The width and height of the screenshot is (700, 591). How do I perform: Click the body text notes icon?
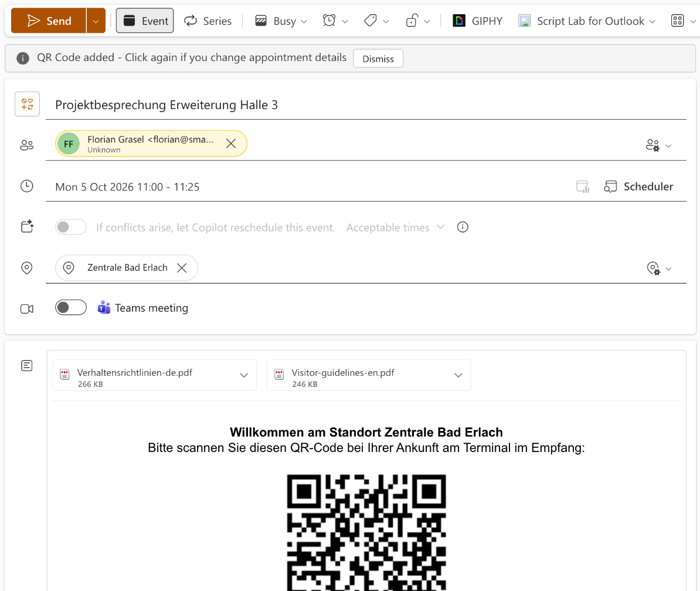click(x=27, y=366)
